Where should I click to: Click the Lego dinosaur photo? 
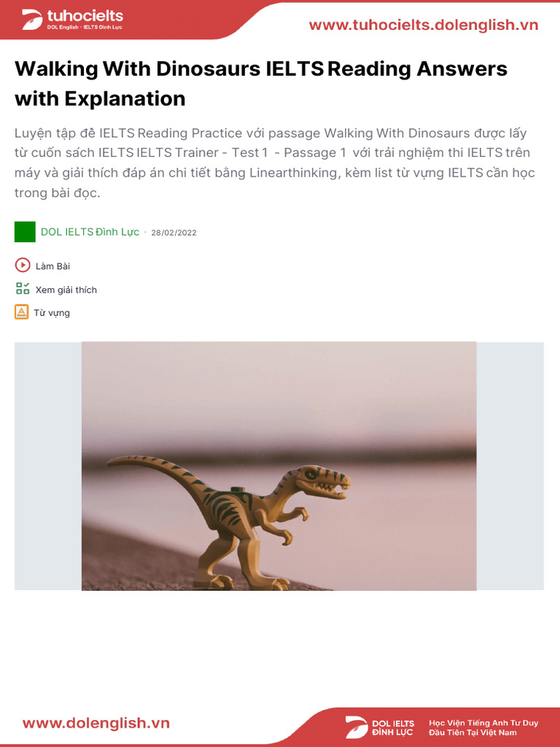click(279, 466)
